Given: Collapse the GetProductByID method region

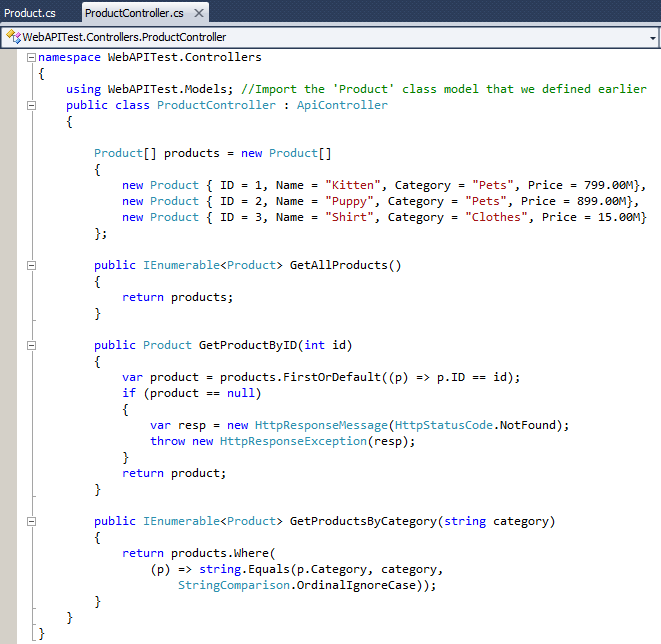Looking at the screenshot, I should (31, 345).
